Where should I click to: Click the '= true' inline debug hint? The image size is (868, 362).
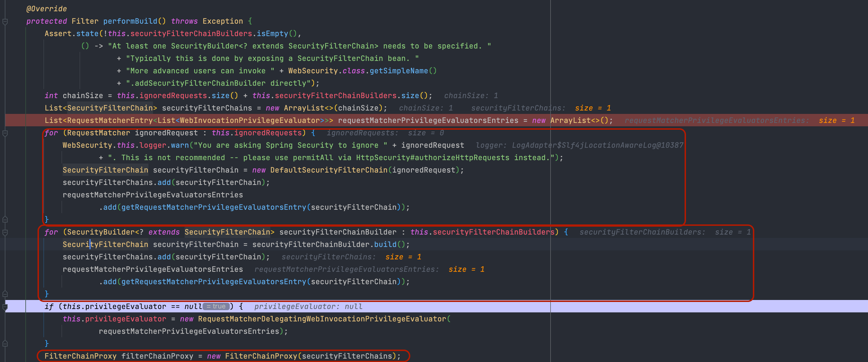[x=216, y=306]
